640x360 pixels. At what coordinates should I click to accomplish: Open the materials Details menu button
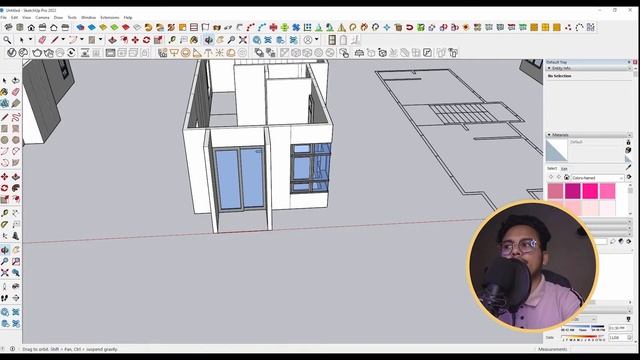click(629, 177)
